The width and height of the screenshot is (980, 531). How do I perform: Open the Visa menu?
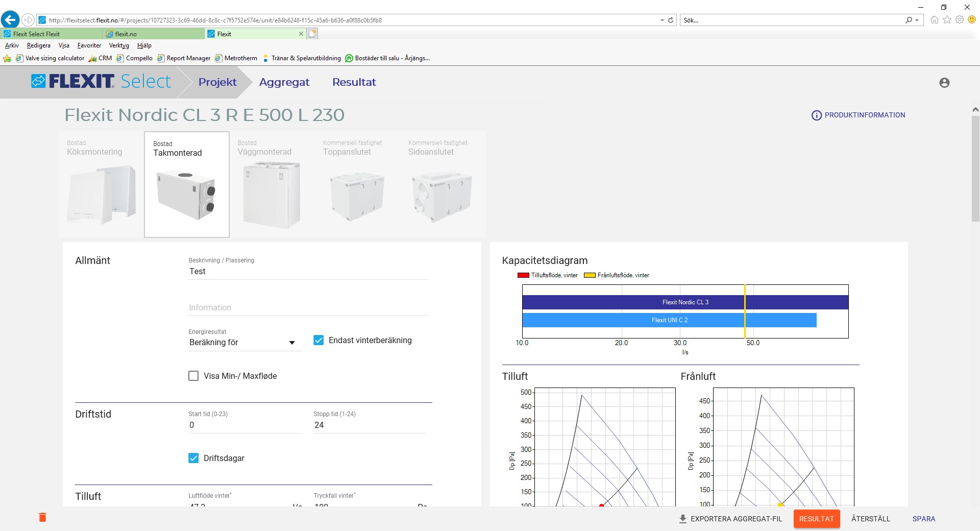point(64,45)
